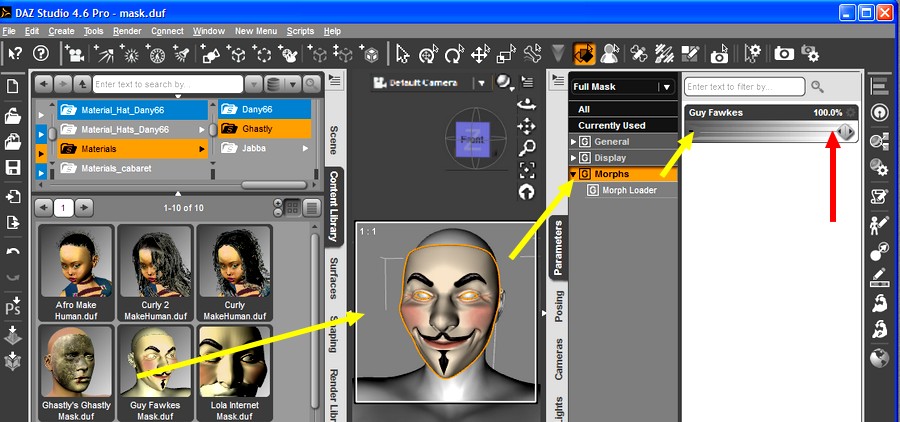
Task: Switch to the Surfaces tab
Action: click(x=334, y=278)
